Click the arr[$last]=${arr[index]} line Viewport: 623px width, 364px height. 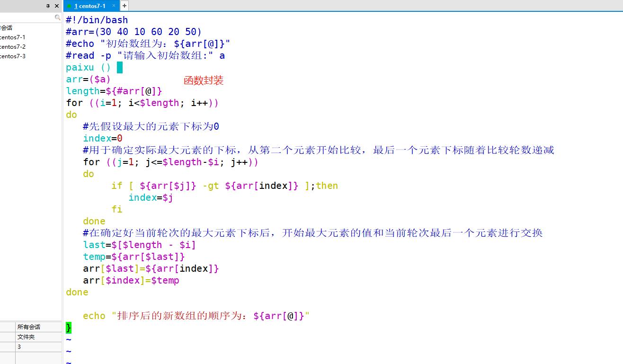151,268
